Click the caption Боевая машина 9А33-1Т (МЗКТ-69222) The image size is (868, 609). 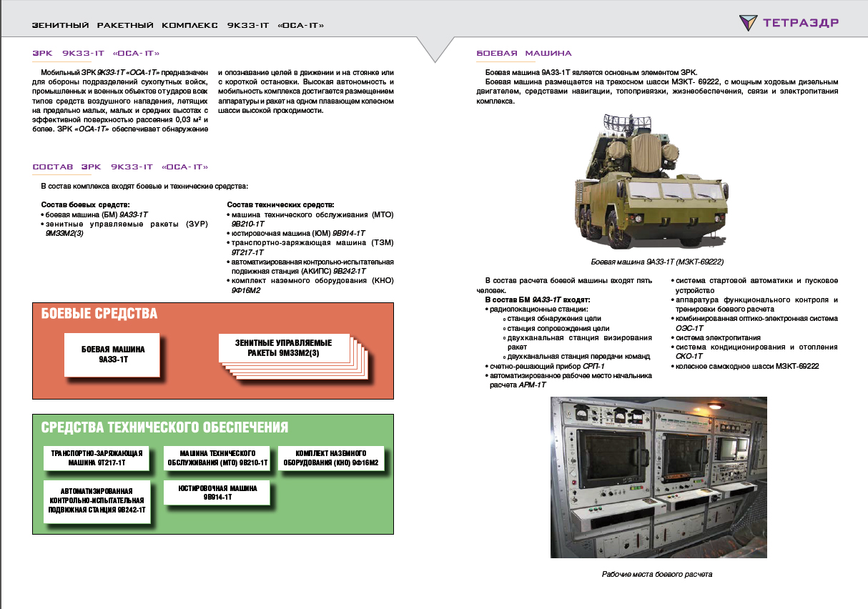(656, 262)
